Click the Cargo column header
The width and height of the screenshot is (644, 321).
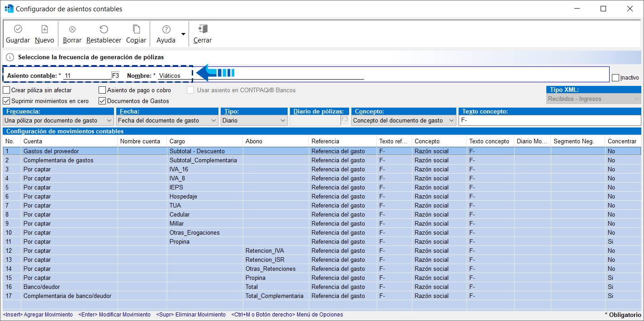[204, 141]
